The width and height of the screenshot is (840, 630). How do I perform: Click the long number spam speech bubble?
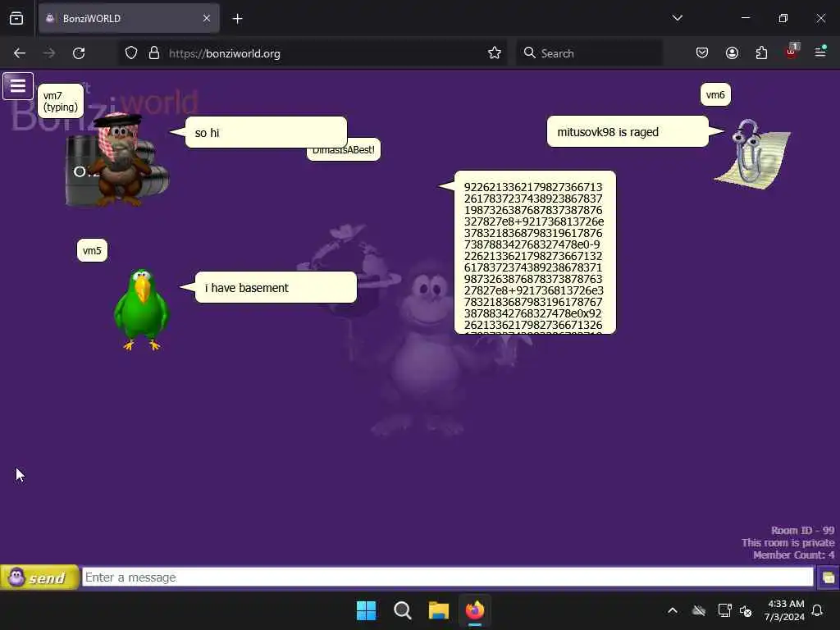[535, 253]
